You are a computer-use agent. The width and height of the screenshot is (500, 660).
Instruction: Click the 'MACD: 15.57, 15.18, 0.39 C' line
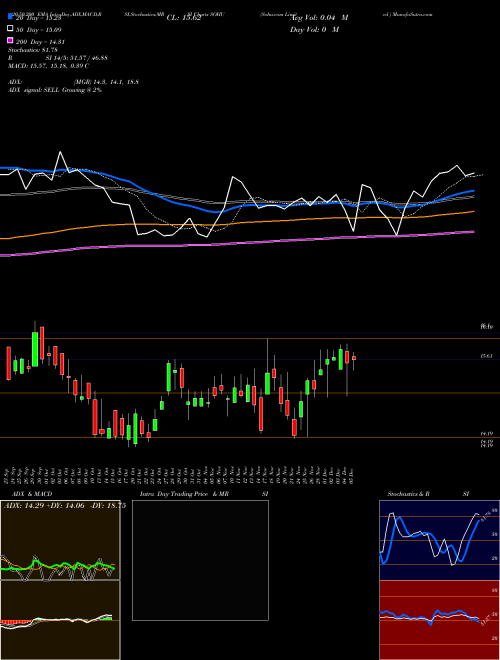click(48, 66)
